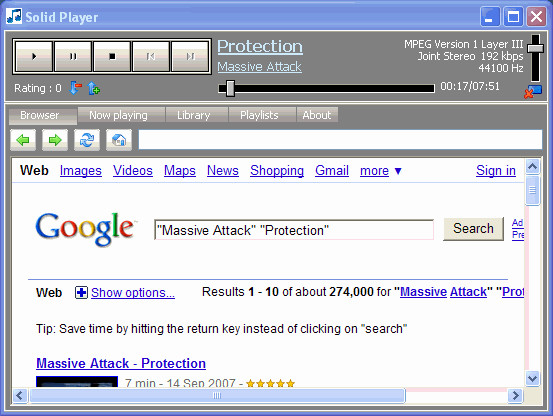Screen dimensions: 553x416
Task: Click the 'MPEG Version 1 Layer III' text
Action: (463, 44)
